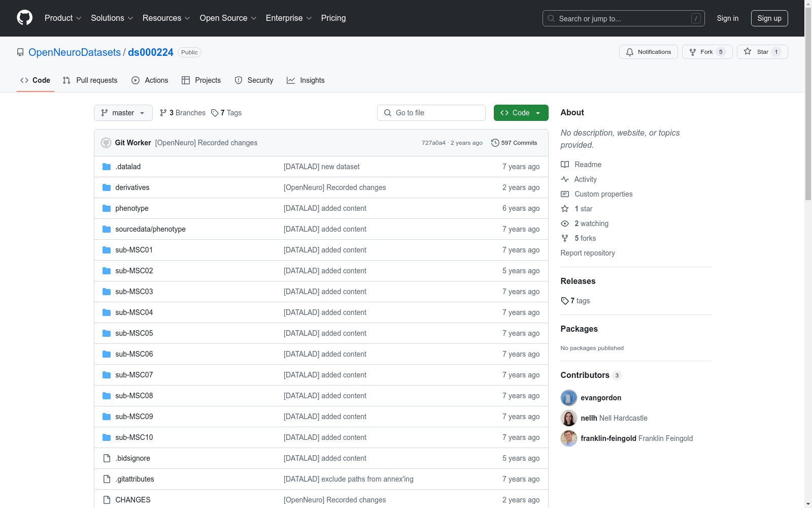Viewport: 812px width, 508px height.
Task: Open the OpenNeuroDatasets organization link
Action: coord(75,52)
